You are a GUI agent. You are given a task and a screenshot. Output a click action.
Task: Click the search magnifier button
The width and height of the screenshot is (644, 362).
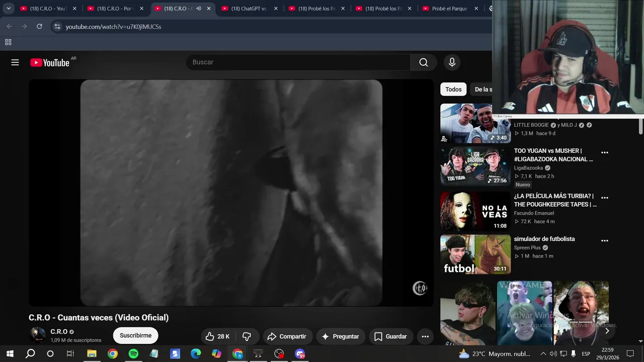pos(424,62)
